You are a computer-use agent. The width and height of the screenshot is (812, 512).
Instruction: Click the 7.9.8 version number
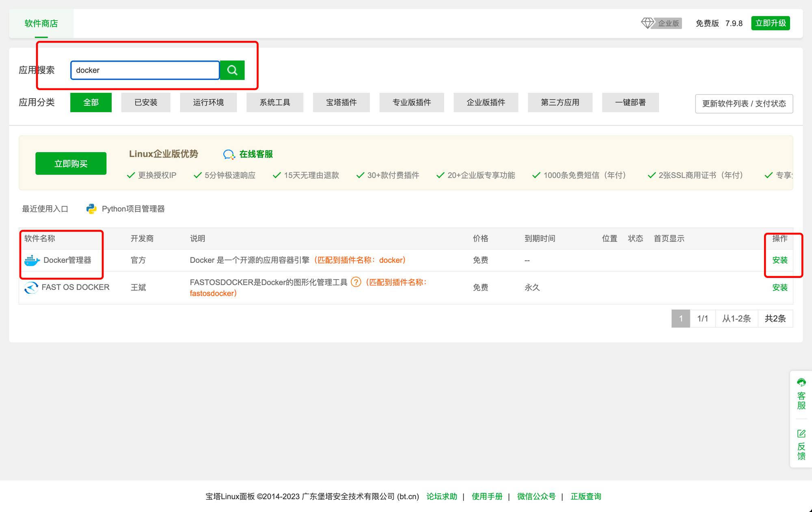pos(734,24)
